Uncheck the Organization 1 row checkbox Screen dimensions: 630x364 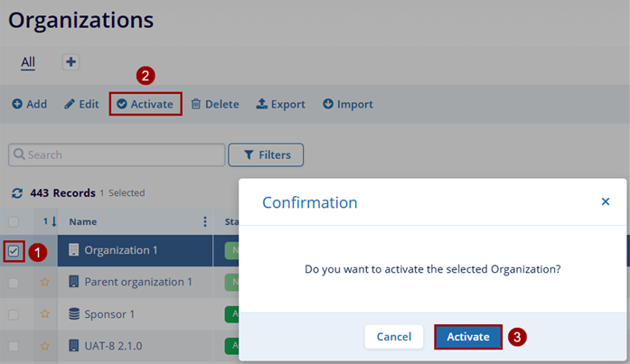tap(14, 251)
